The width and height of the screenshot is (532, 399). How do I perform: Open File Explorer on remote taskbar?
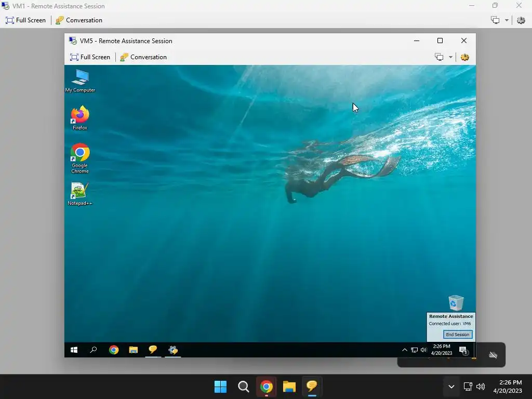coord(134,350)
